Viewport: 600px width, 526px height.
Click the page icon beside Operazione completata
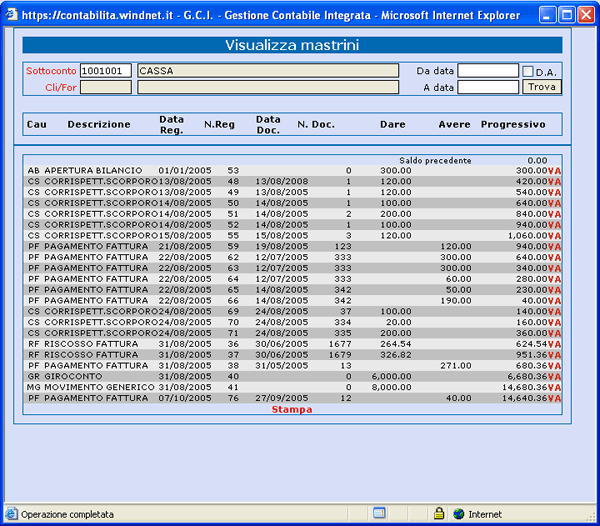point(11,514)
